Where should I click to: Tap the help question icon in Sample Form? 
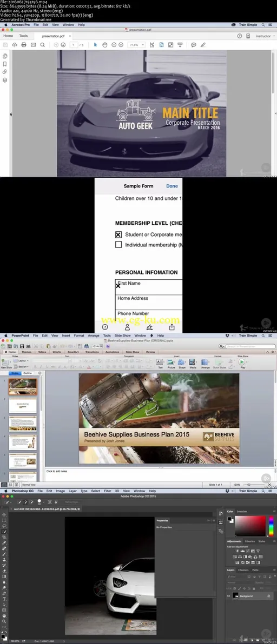pyautogui.click(x=105, y=327)
